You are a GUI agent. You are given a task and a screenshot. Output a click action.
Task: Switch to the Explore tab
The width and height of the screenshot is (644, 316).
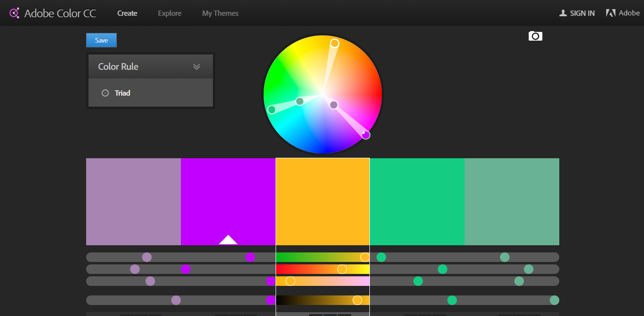170,13
